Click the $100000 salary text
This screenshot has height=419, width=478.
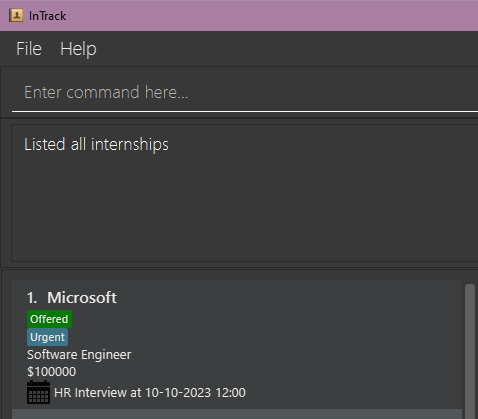[52, 372]
